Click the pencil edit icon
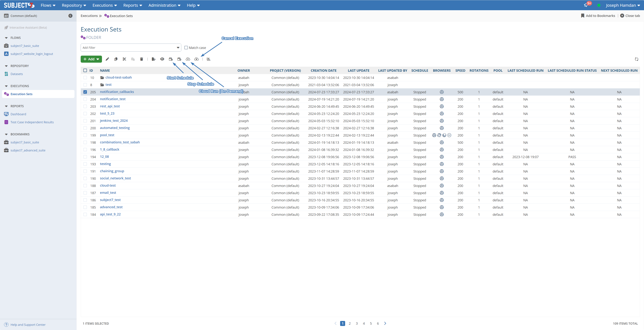The width and height of the screenshot is (644, 330). [107, 59]
